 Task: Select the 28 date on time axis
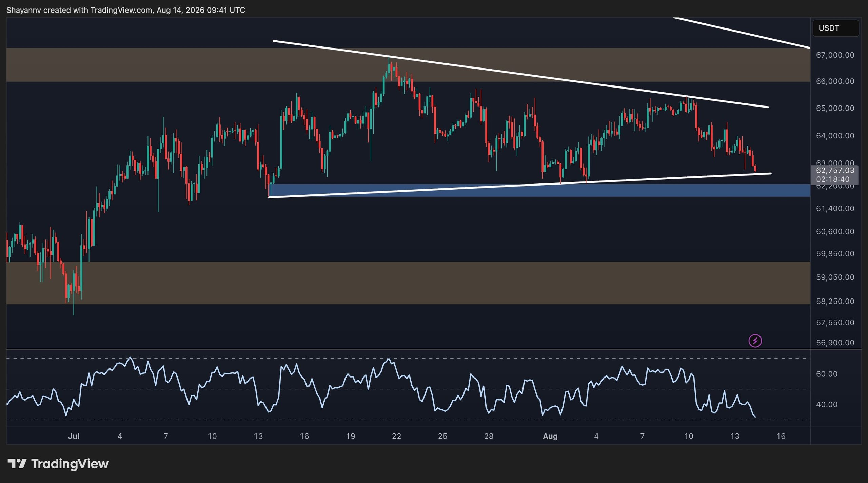[489, 436]
